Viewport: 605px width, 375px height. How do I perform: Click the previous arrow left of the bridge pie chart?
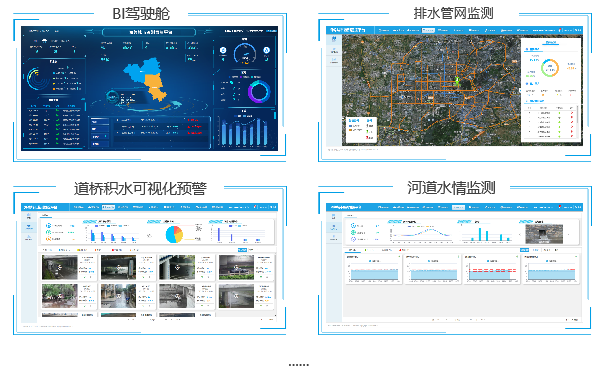coord(150,235)
